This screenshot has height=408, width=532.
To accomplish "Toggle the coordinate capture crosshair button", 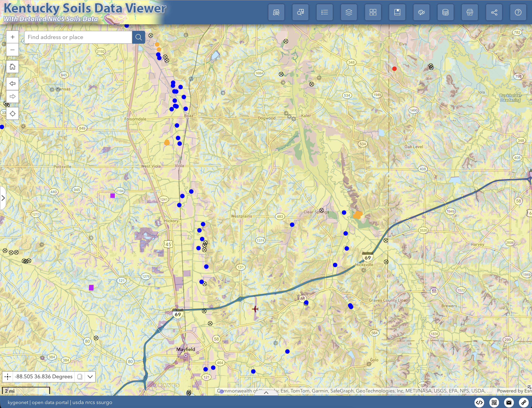I will click(8, 377).
